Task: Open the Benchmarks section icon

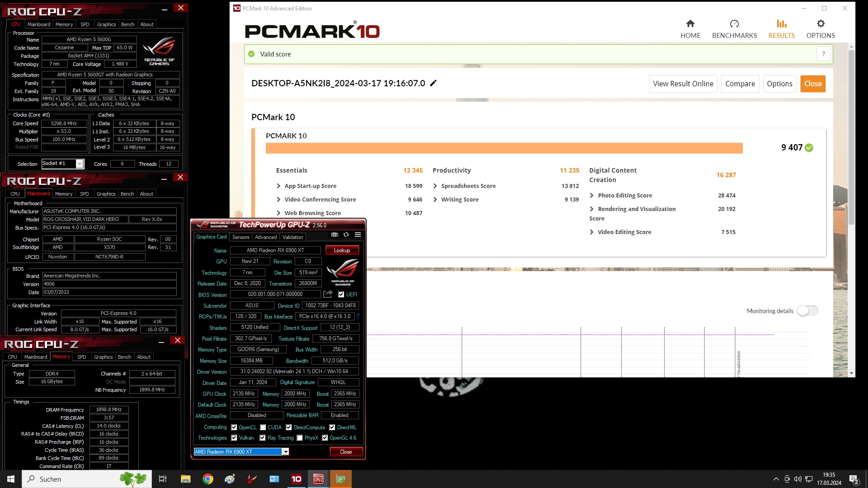Action: (x=734, y=23)
